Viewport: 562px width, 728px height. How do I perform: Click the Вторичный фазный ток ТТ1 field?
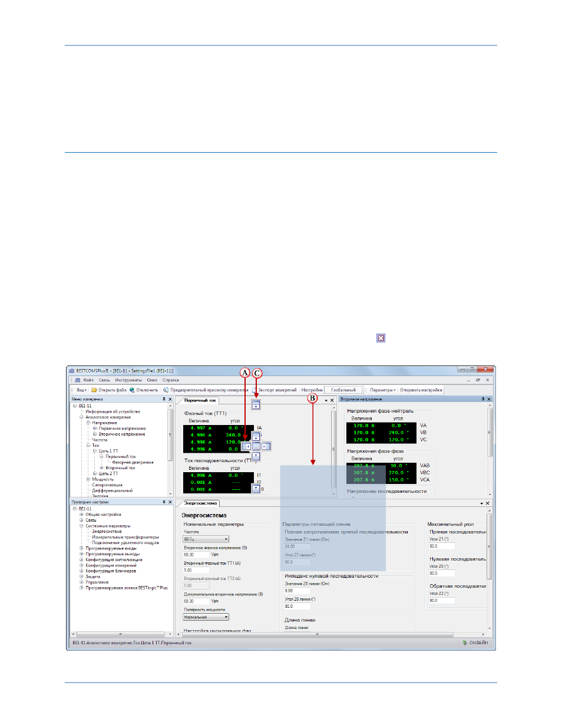tap(196, 570)
